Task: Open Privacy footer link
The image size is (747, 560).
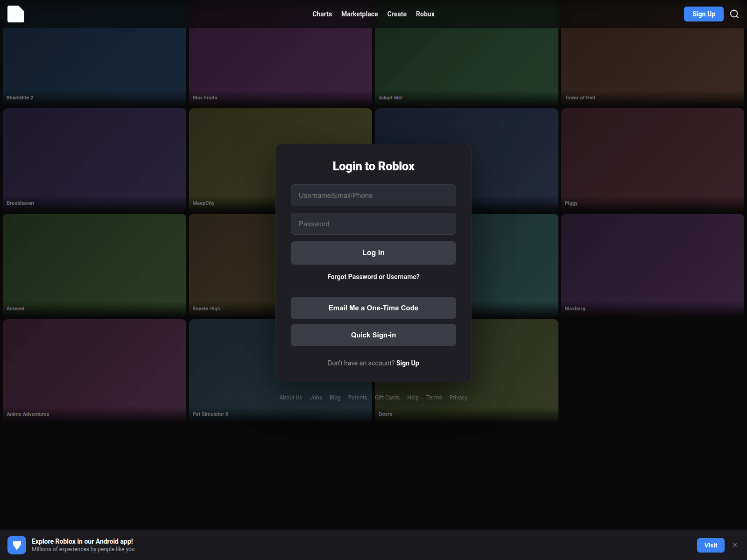Action: [x=458, y=398]
